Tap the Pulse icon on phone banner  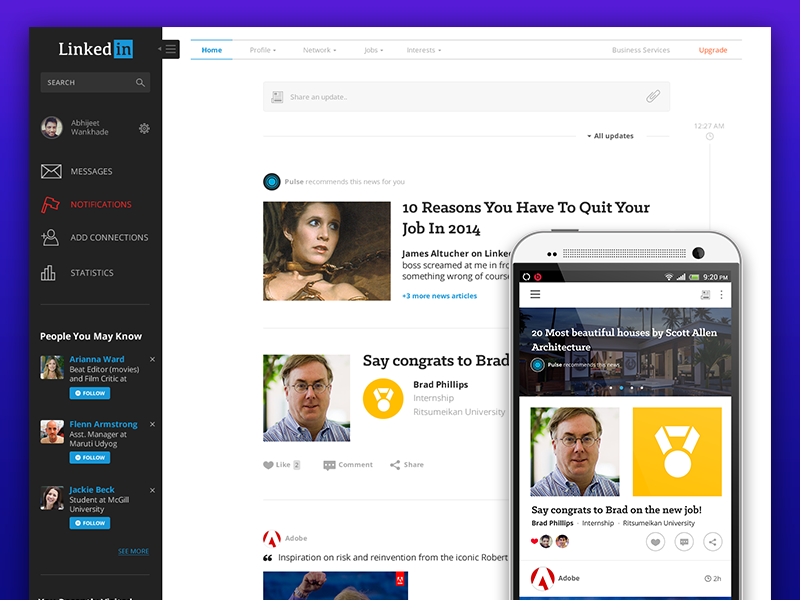coord(537,365)
